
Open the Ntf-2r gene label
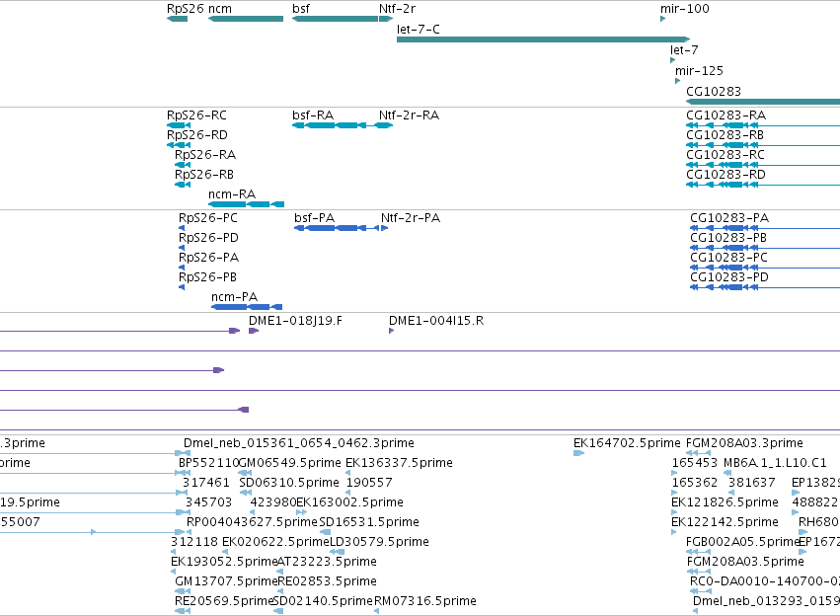point(397,9)
